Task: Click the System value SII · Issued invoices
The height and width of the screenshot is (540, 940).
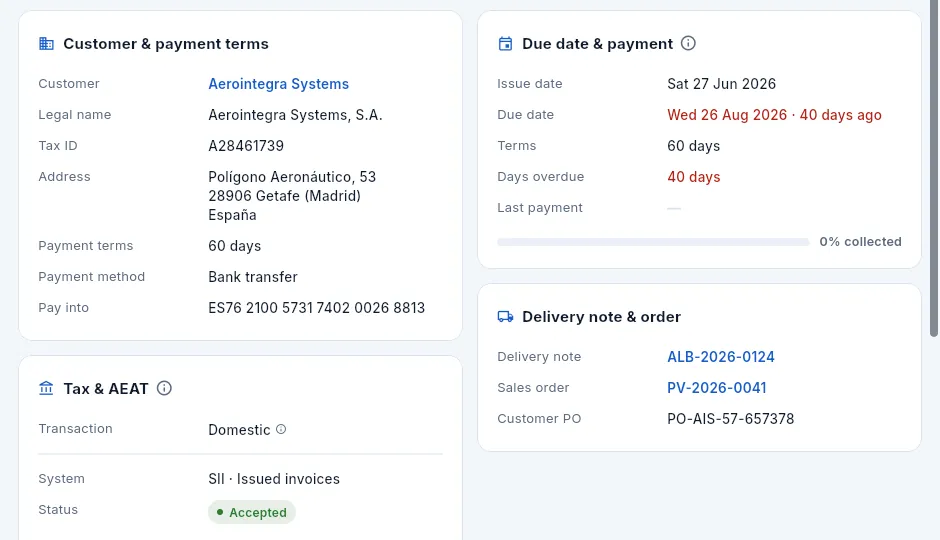Action: click(x=274, y=479)
